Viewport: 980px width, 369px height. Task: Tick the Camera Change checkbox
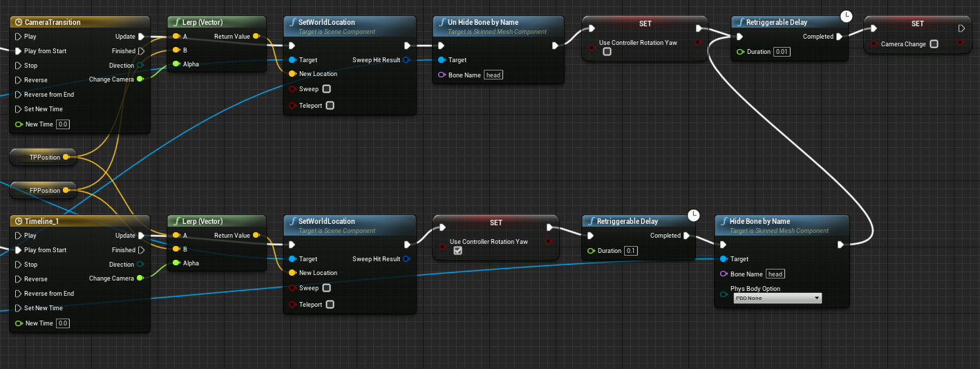click(934, 44)
